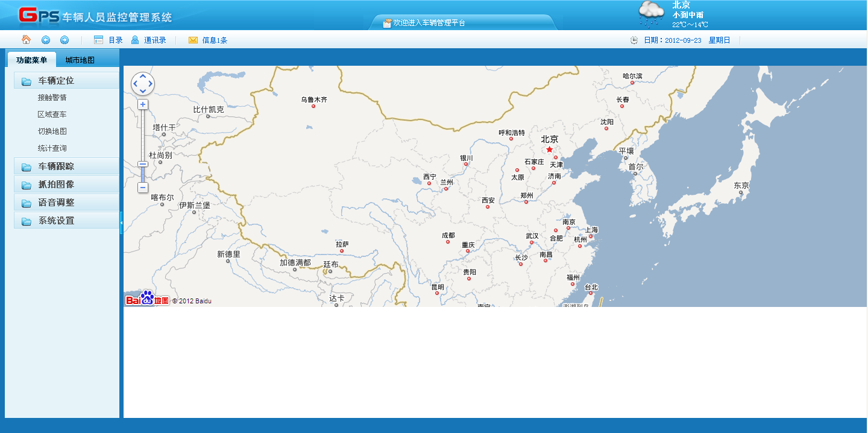Click the 目录 link
Viewport: 868px width, 433px height.
(116, 40)
